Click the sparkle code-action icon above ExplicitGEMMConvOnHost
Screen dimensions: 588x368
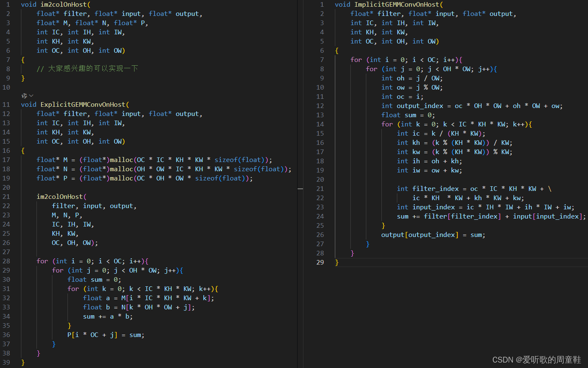pyautogui.click(x=24, y=96)
